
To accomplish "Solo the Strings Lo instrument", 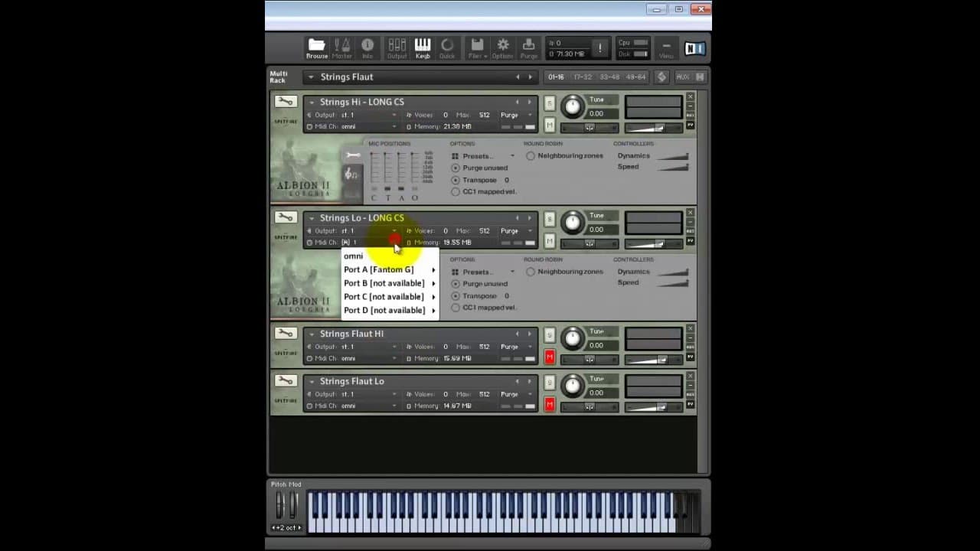I will pos(549,220).
